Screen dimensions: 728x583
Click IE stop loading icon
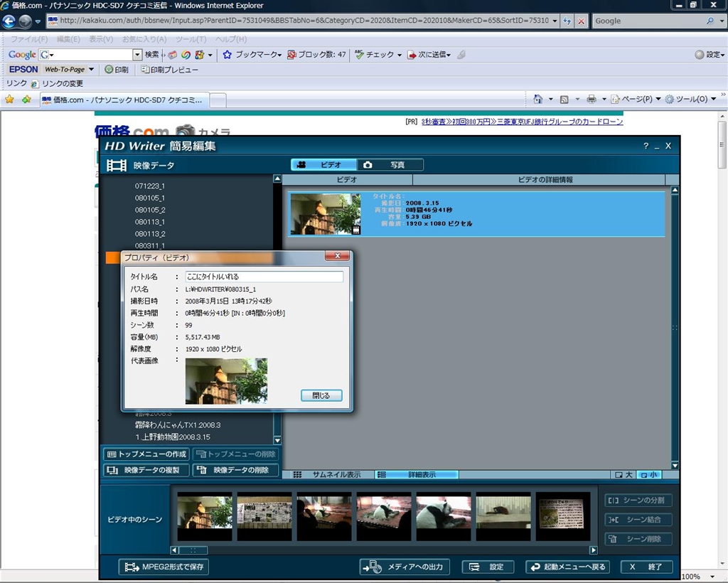click(x=582, y=21)
